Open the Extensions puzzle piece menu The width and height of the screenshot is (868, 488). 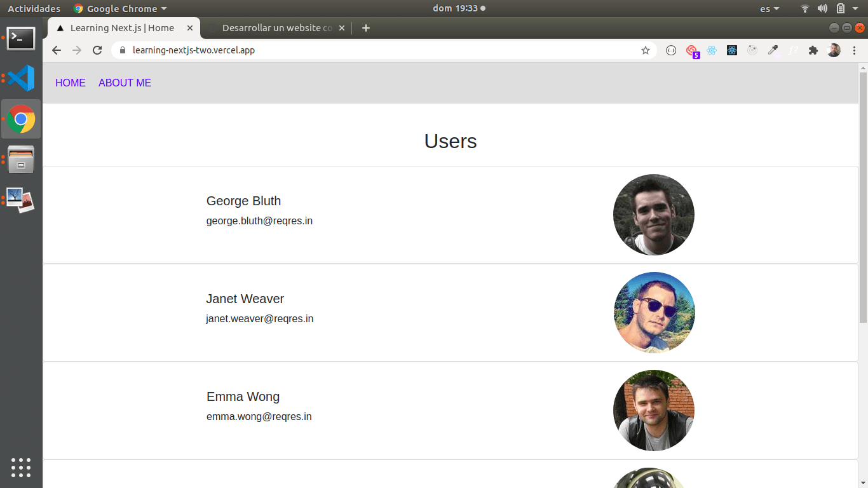(x=813, y=50)
